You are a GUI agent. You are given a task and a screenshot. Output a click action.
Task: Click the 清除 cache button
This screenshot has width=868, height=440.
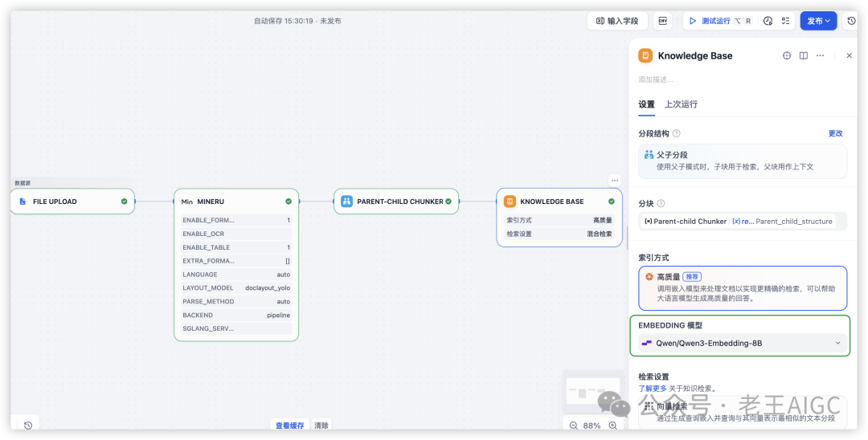pyautogui.click(x=321, y=425)
